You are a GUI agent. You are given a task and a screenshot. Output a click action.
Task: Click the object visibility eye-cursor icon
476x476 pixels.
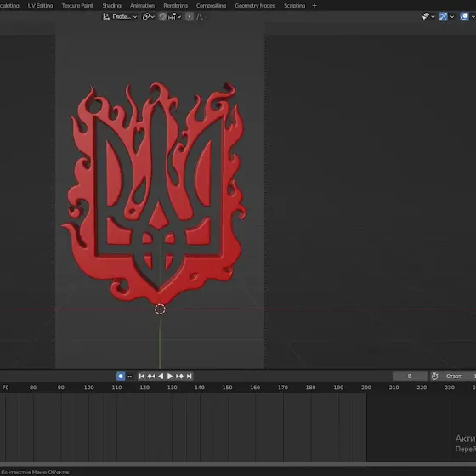coord(426,16)
